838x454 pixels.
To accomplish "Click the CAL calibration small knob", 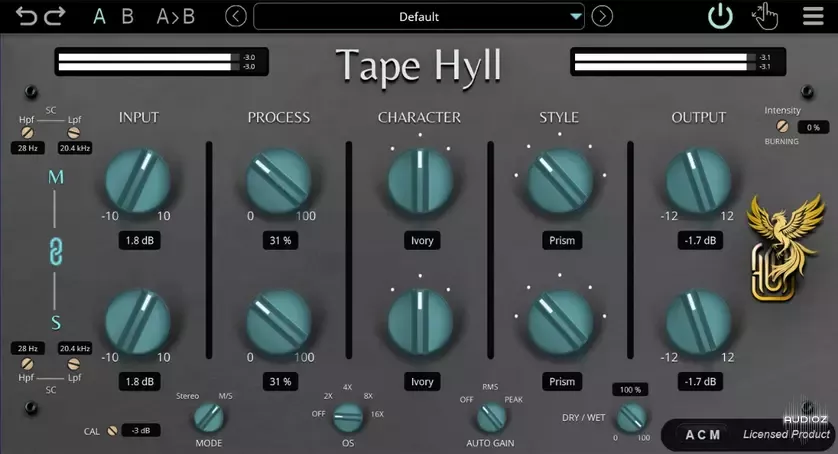I will pyautogui.click(x=113, y=431).
